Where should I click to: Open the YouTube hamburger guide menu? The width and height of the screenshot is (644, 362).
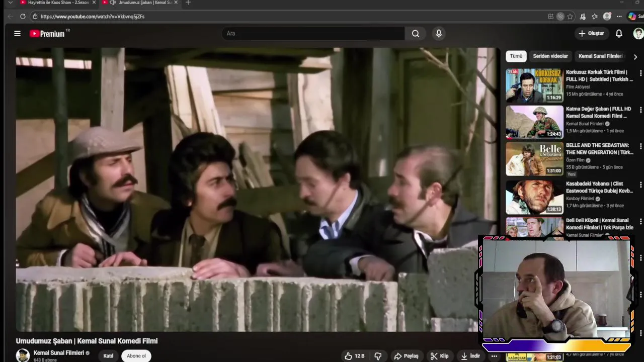click(17, 34)
